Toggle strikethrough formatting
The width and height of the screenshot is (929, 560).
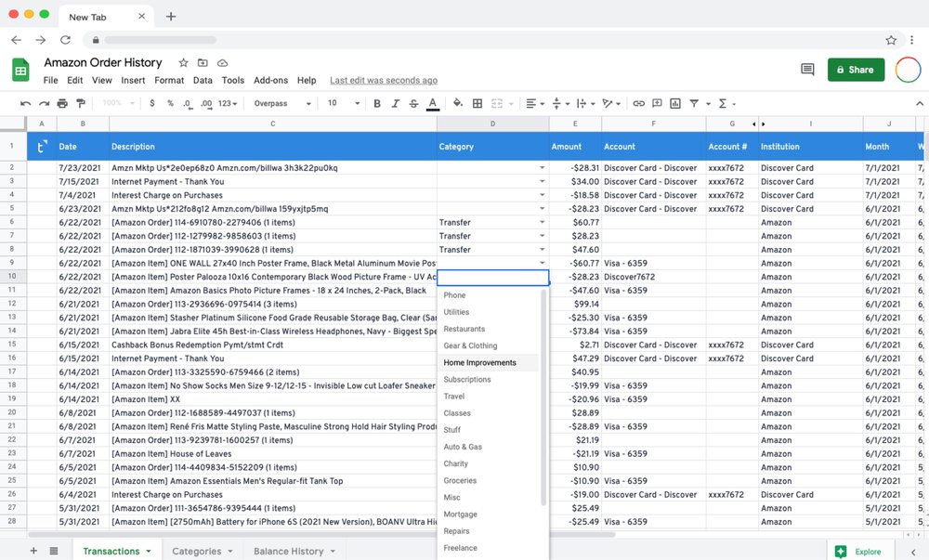(413, 104)
